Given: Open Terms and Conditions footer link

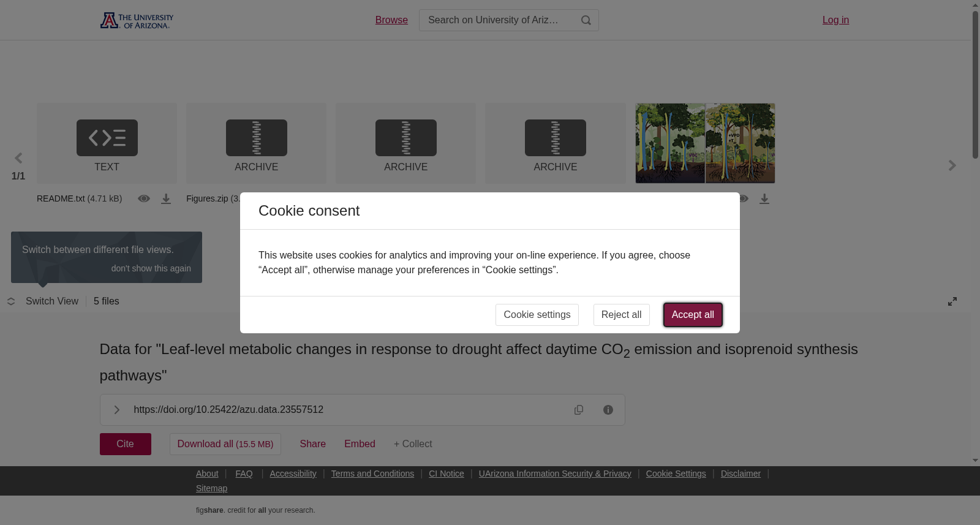Looking at the screenshot, I should [372, 474].
